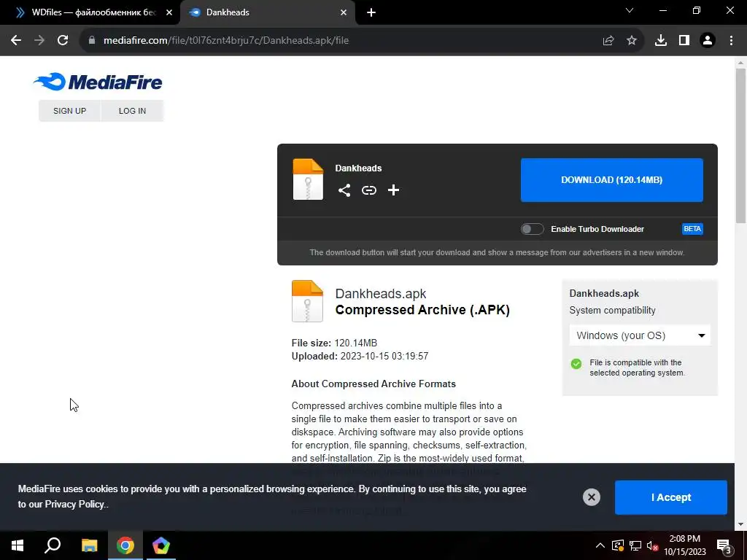Click the site lock icon in address bar
Screen dimensions: 747x560
point(92,41)
